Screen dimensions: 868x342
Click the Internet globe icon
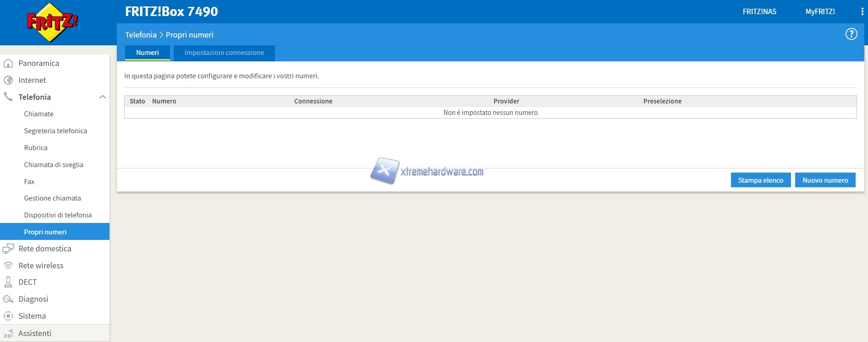[x=8, y=80]
